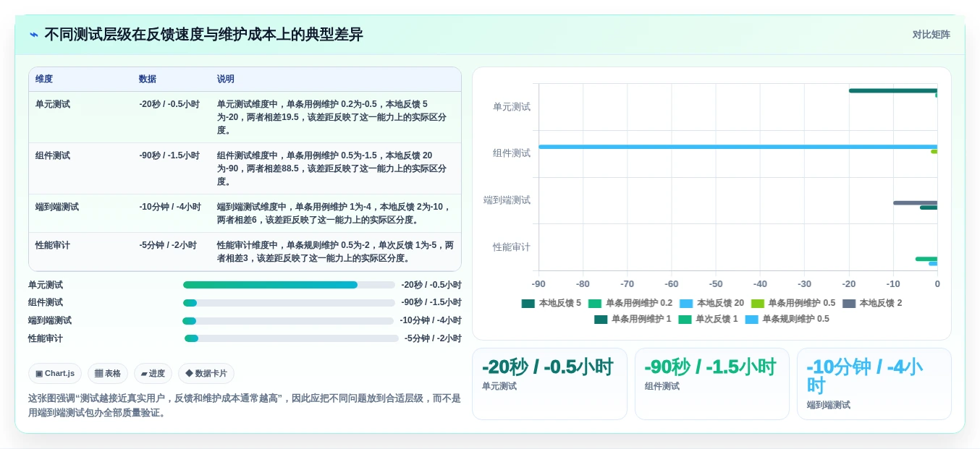Image resolution: width=980 pixels, height=449 pixels.
Task: Select the Chart.js chip
Action: (55, 373)
